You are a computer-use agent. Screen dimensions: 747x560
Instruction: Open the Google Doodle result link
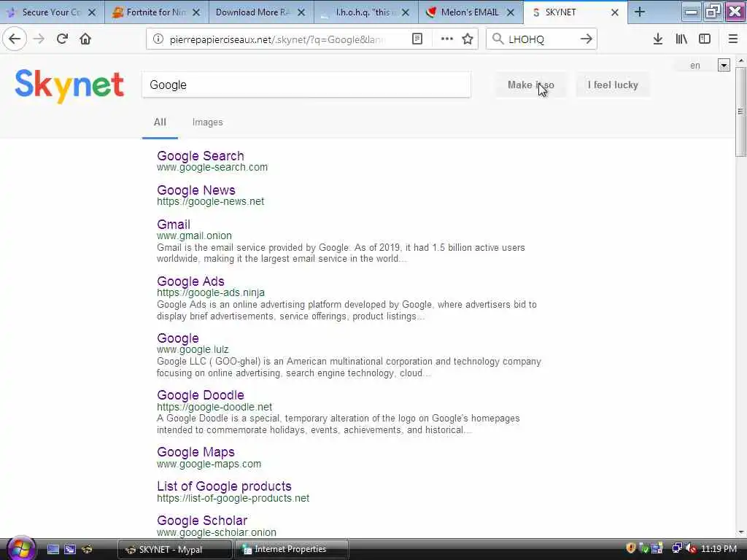[201, 395]
